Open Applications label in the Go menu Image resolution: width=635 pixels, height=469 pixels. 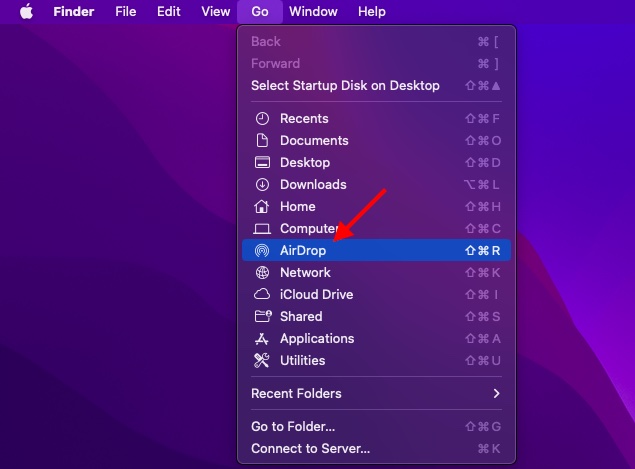pos(317,339)
